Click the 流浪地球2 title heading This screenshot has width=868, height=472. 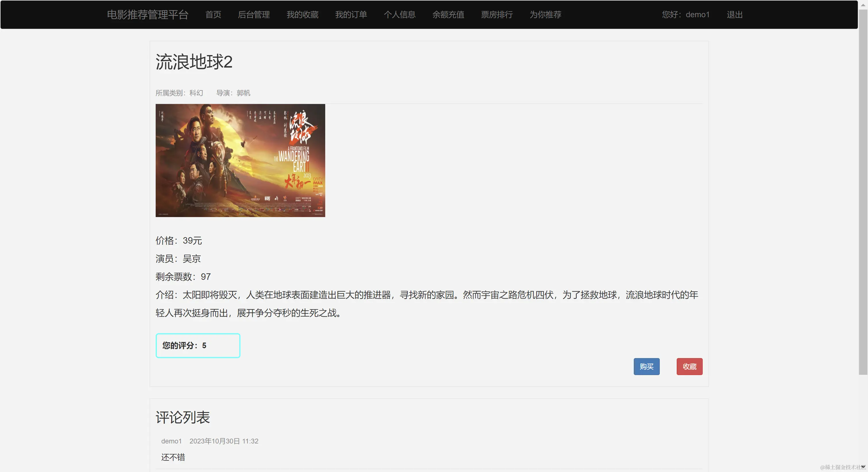coord(194,62)
